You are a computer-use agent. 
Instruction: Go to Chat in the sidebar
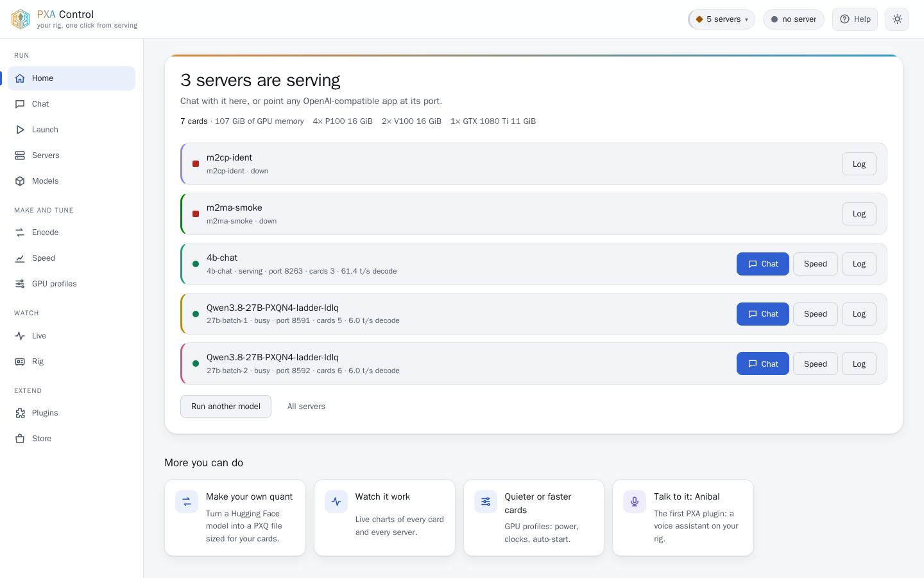click(x=72, y=104)
